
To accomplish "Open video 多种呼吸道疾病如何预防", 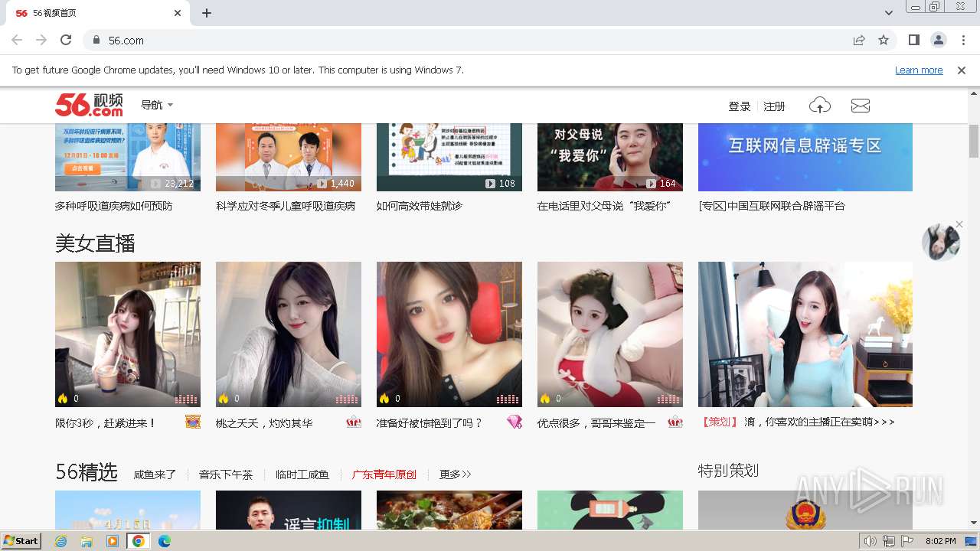I will click(x=128, y=157).
